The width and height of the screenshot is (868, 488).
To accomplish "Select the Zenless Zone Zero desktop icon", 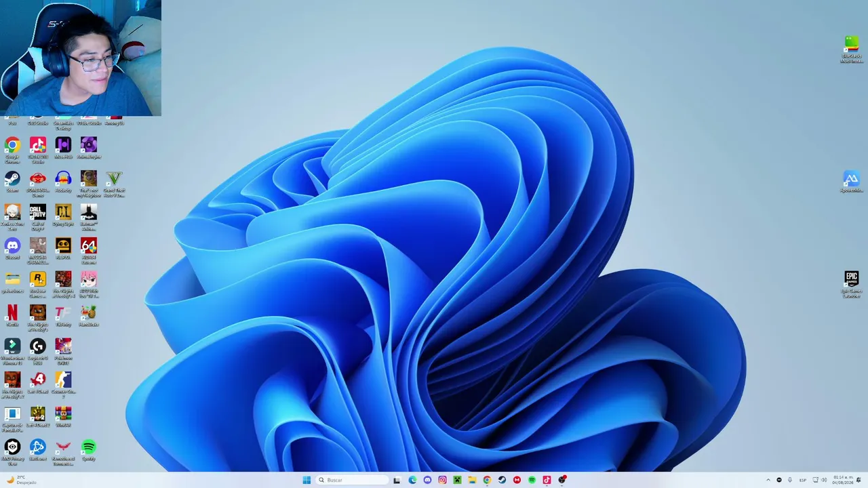I will pyautogui.click(x=12, y=216).
